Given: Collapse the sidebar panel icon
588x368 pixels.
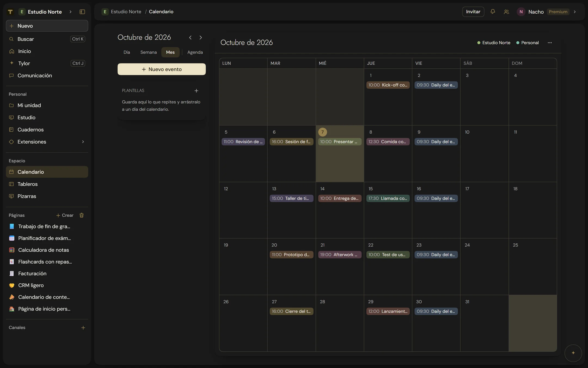Looking at the screenshot, I should click(82, 12).
